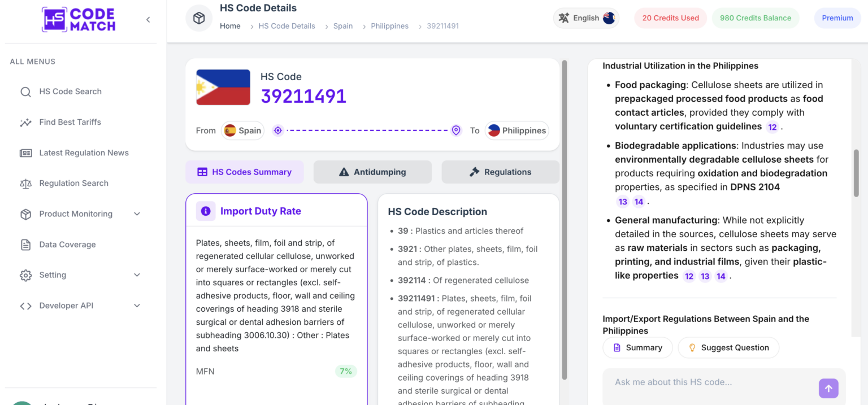Screen dimensions: 868x405
Task: Click the Summary button
Action: [637, 348]
